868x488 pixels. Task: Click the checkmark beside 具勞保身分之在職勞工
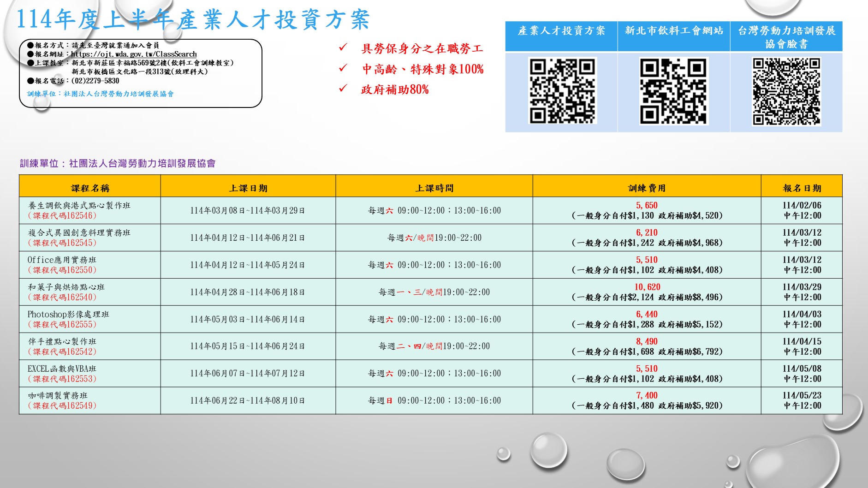pyautogui.click(x=343, y=48)
